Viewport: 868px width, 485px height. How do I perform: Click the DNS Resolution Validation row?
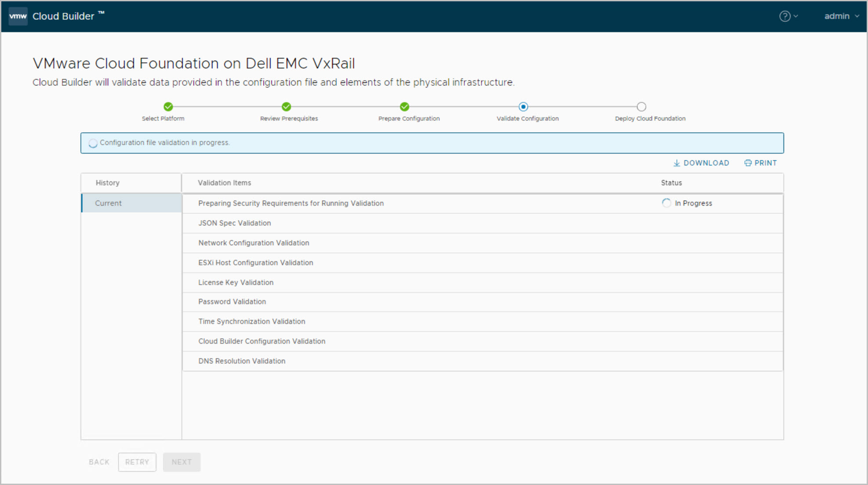coord(242,361)
